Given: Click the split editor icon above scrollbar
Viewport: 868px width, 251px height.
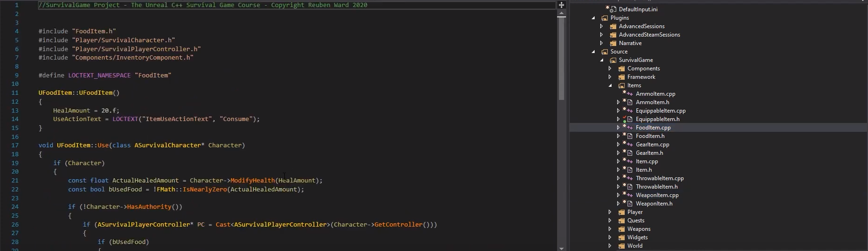Looking at the screenshot, I should pos(561,5).
